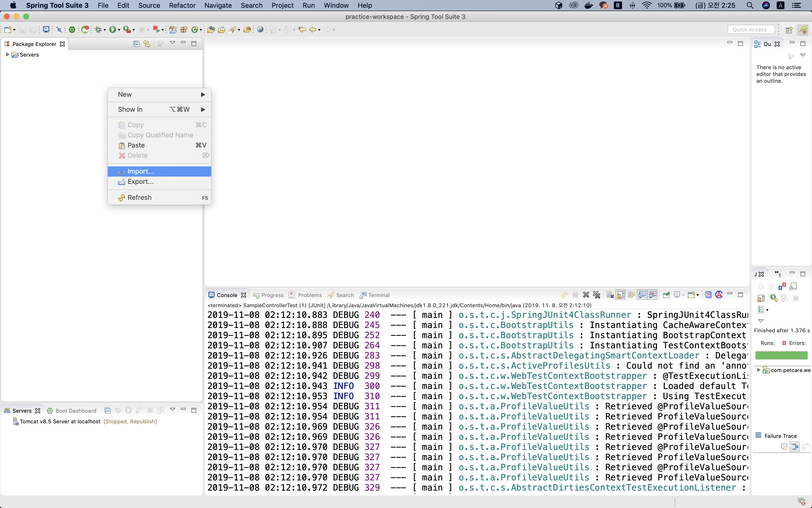Click the Quick Access search field

751,30
